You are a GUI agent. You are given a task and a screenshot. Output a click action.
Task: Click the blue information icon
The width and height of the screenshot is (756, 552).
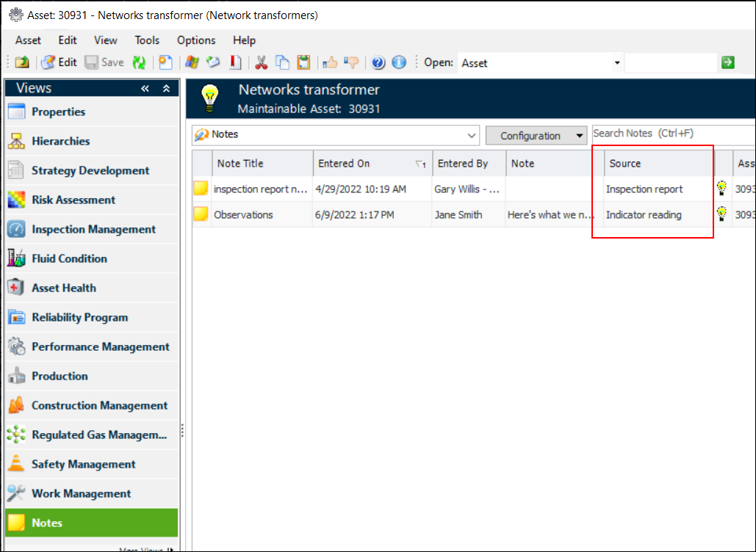point(399,62)
